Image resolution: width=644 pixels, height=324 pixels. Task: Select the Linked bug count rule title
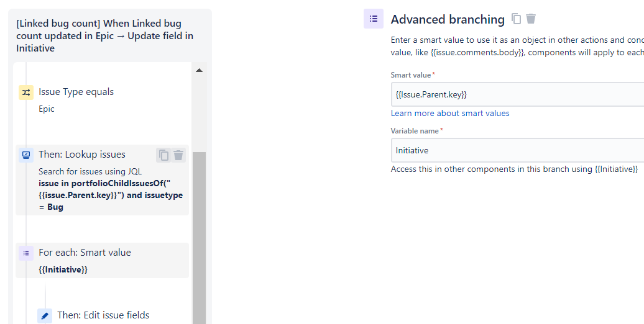104,35
